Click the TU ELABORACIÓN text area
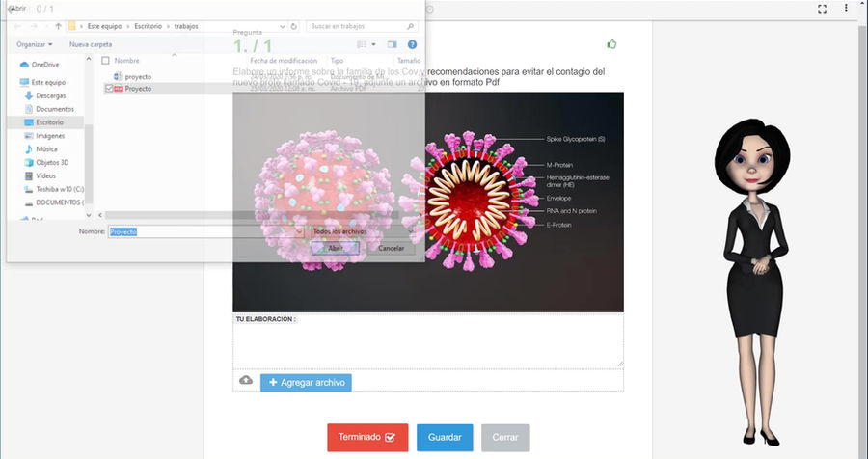This screenshot has height=459, width=868. (x=428, y=340)
